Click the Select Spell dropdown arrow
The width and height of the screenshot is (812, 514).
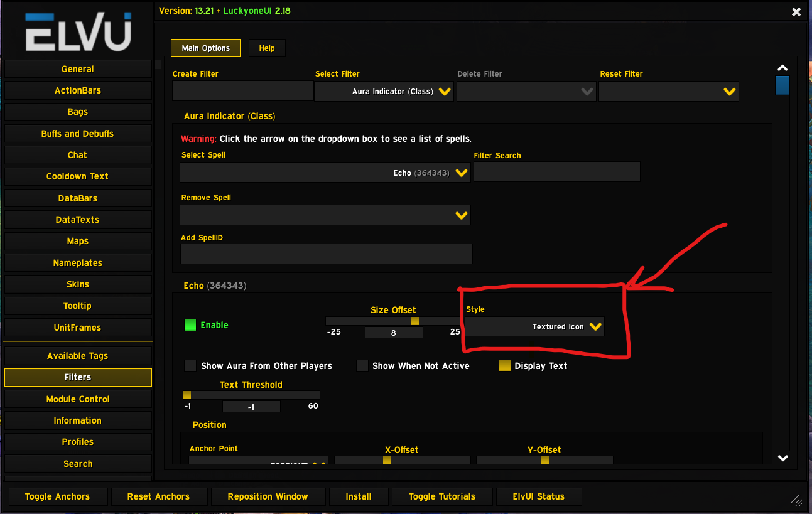(x=462, y=173)
